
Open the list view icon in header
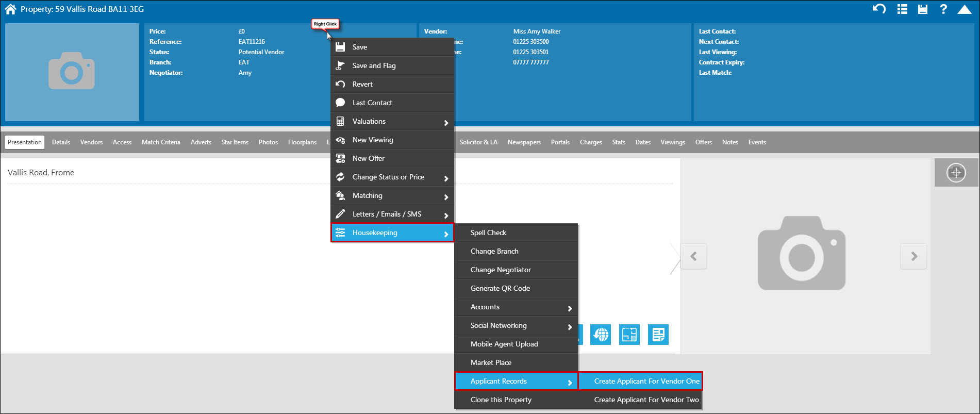902,9
